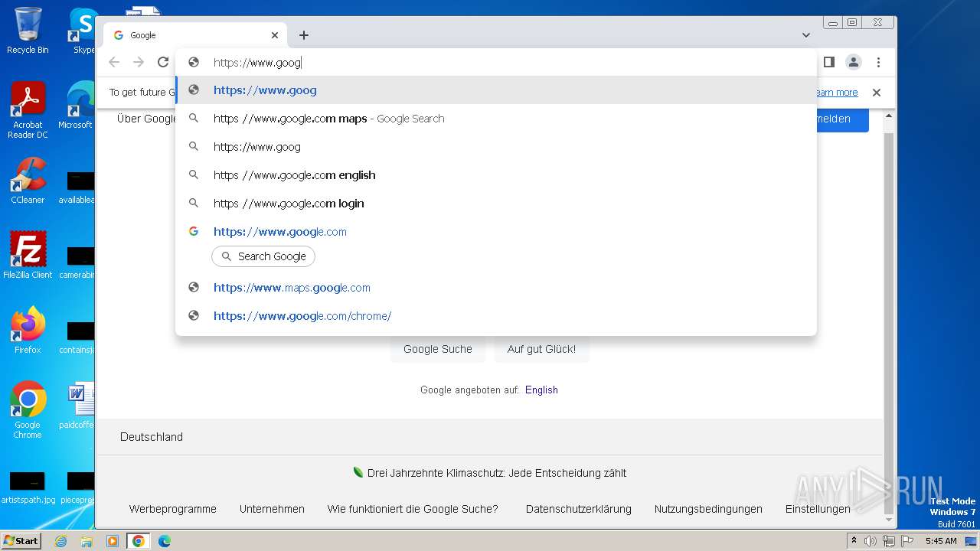Click the Über Google link
980x551 pixels.
(146, 119)
